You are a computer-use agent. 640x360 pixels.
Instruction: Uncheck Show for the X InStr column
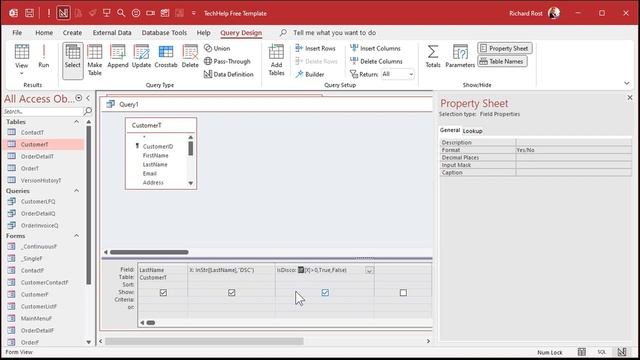tap(231, 293)
